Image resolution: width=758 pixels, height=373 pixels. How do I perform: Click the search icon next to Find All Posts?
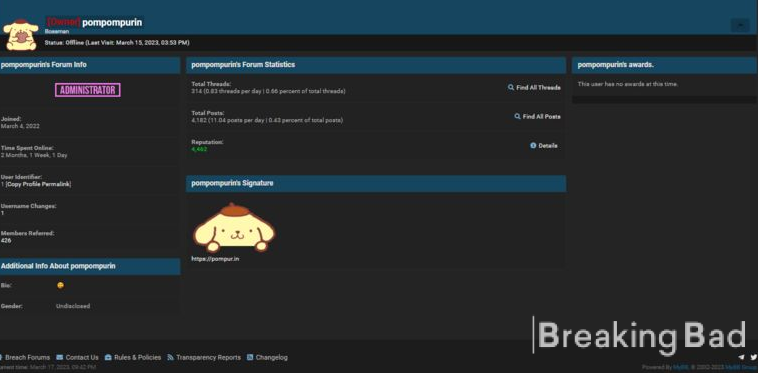coord(517,116)
